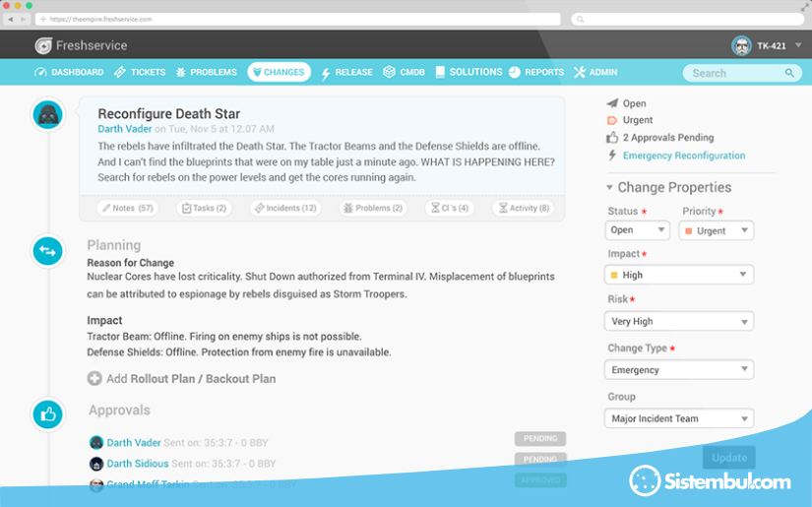The width and height of the screenshot is (812, 507).
Task: Open the Impact dropdown
Action: click(679, 275)
